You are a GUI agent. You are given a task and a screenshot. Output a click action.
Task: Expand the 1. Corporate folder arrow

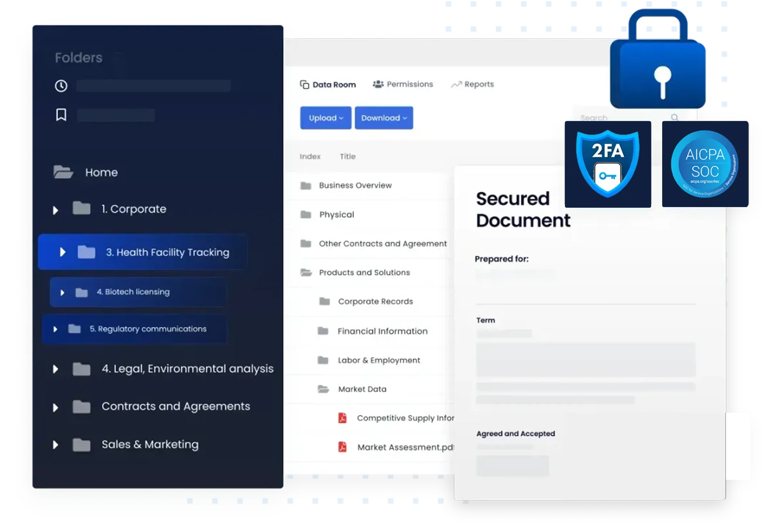click(x=56, y=210)
